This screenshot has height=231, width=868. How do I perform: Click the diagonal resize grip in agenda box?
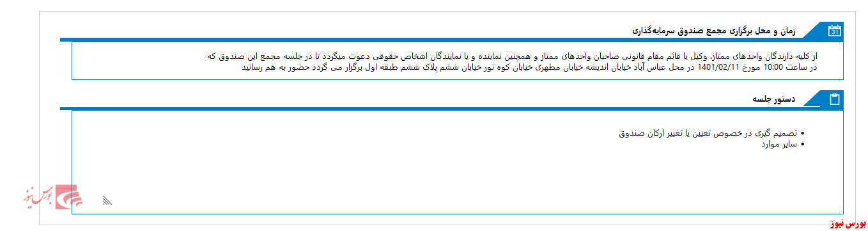click(x=107, y=200)
